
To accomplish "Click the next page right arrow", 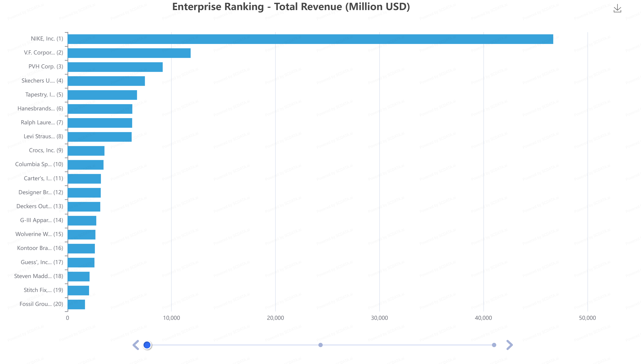I will [x=509, y=345].
